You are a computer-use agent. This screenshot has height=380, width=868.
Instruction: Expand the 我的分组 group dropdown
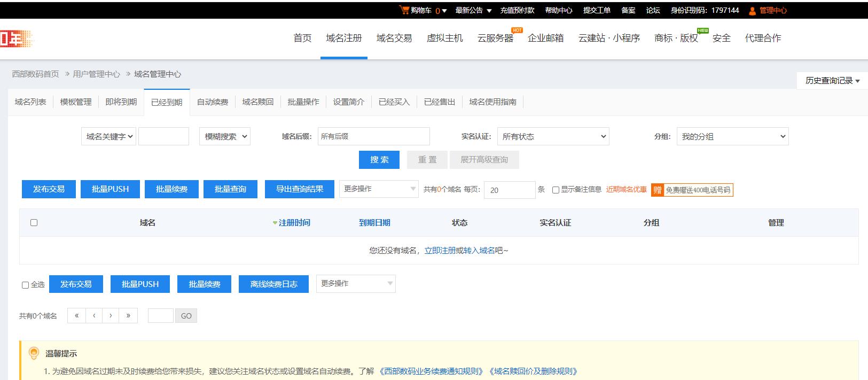pyautogui.click(x=732, y=136)
